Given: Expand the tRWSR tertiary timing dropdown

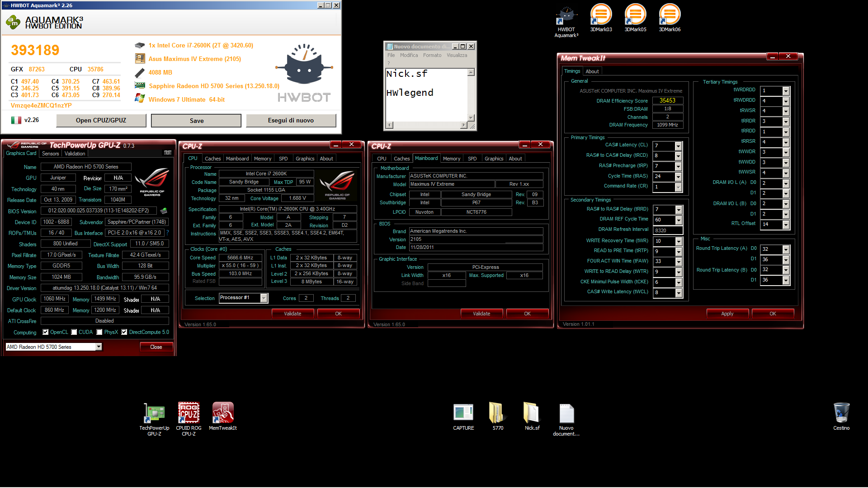Looking at the screenshot, I should (786, 111).
